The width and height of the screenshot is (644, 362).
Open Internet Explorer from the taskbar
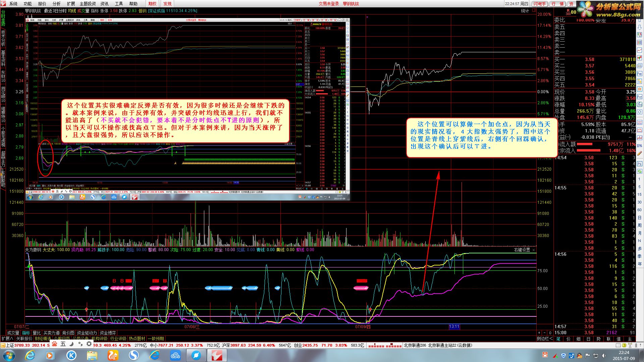(x=30, y=355)
